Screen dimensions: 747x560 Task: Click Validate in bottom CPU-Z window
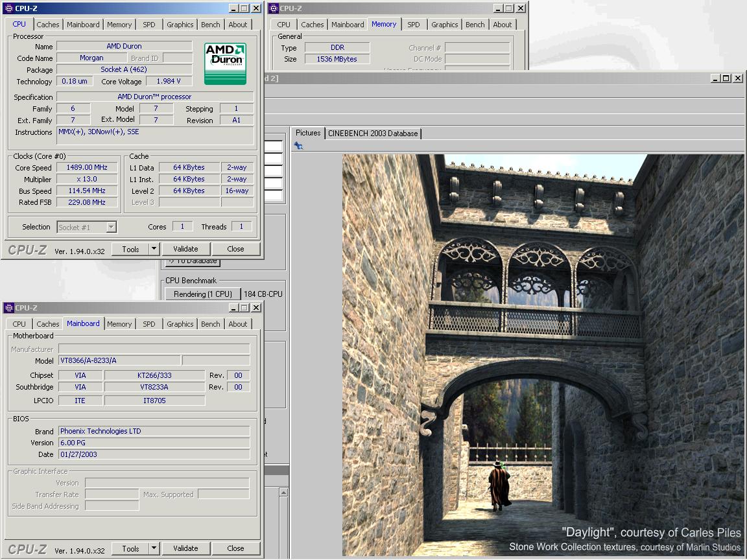(185, 548)
